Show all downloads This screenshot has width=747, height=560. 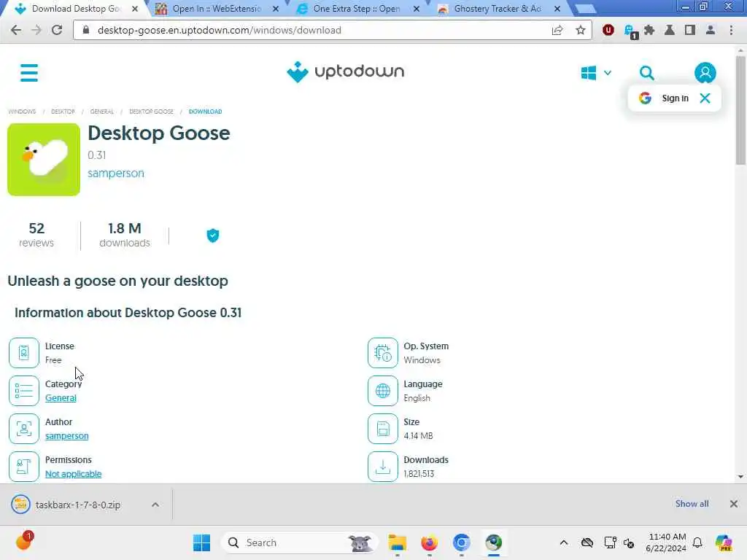(x=692, y=504)
